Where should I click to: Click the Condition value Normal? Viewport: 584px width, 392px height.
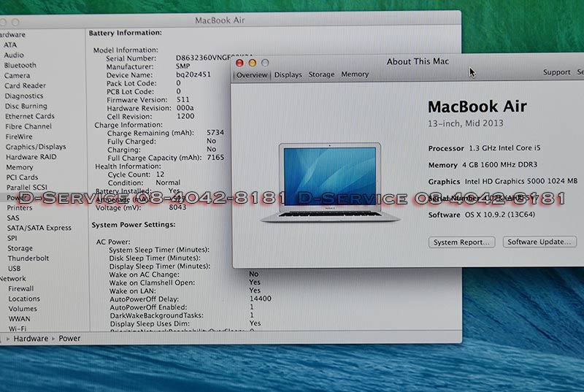(168, 182)
